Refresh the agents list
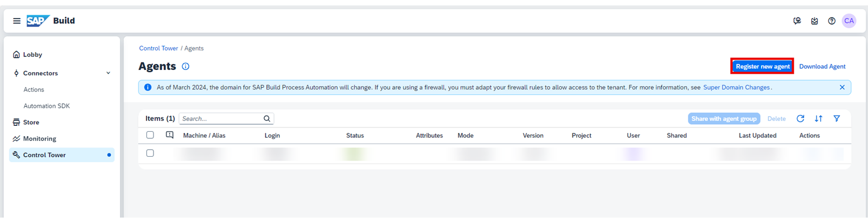Screen dimensions: 868x223 point(800,118)
